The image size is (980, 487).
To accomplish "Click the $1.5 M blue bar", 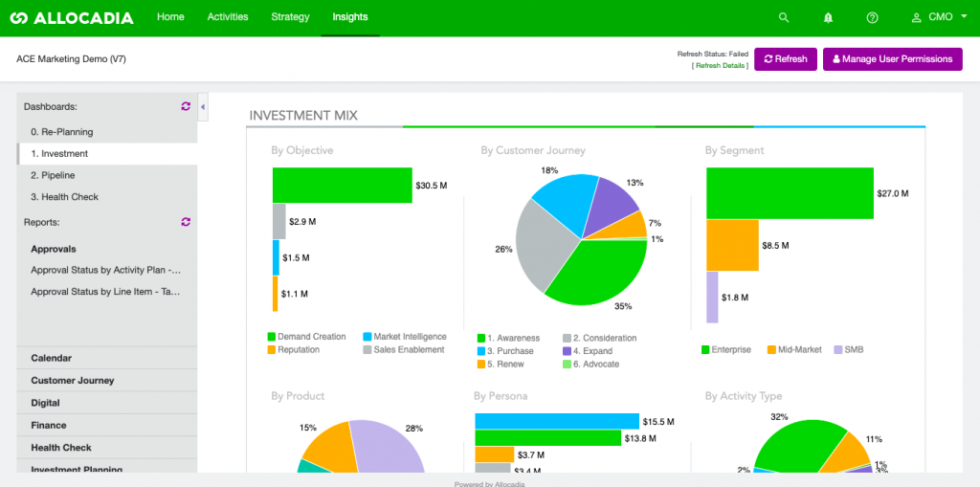I will point(276,257).
